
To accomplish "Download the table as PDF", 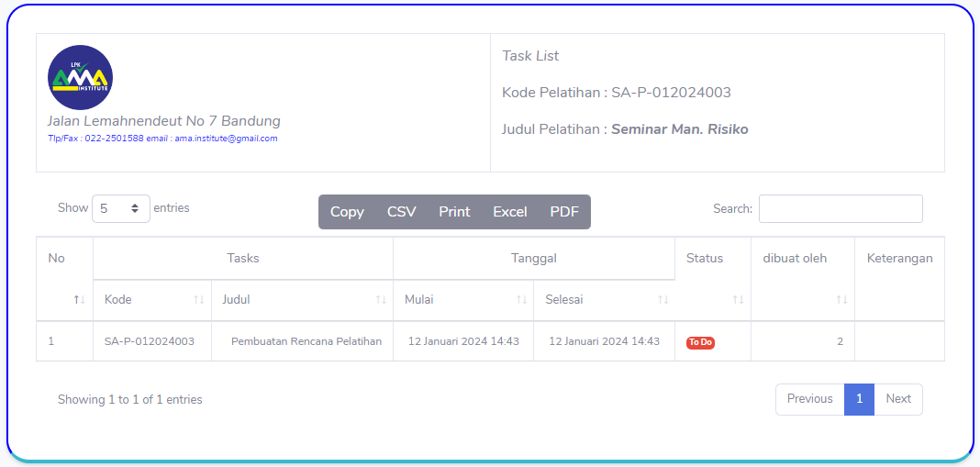I will pyautogui.click(x=564, y=212).
